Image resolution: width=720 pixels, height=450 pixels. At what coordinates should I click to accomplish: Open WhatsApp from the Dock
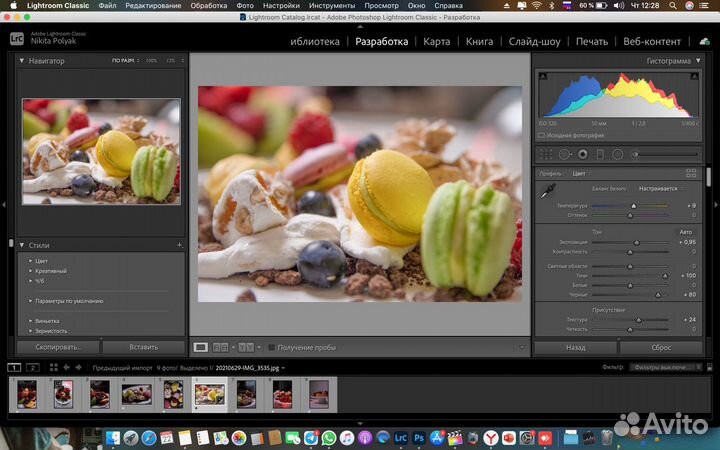(x=329, y=438)
